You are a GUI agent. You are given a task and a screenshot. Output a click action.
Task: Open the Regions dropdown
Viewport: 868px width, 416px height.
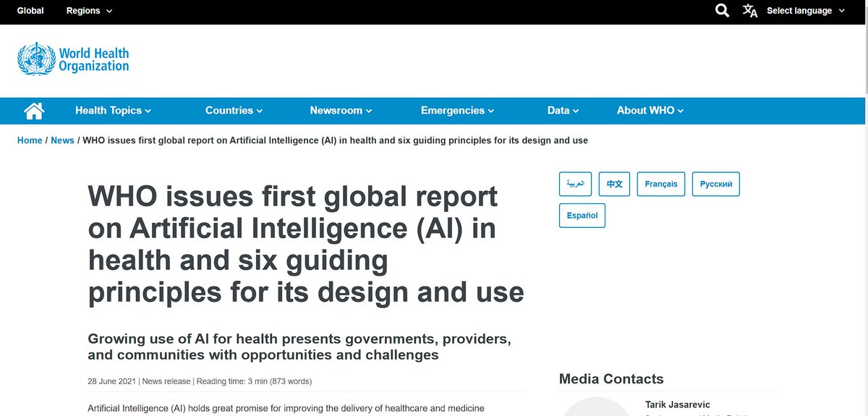click(90, 11)
